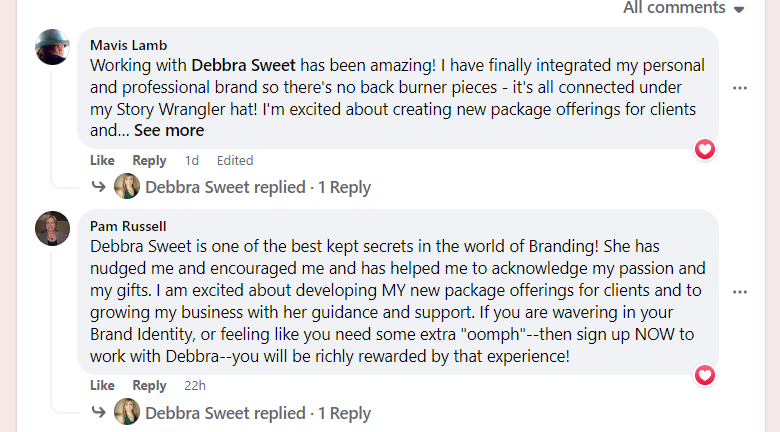Expand Mavis Lamb's comment with See more

pos(169,130)
